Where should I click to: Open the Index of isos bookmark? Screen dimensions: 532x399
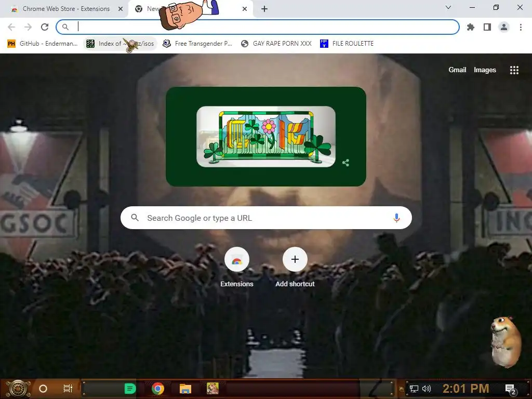(x=120, y=44)
